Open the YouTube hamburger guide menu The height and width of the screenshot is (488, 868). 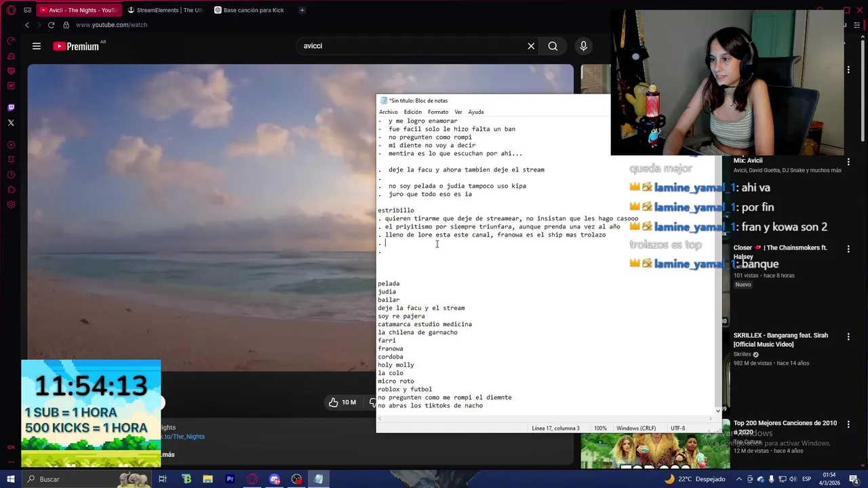click(x=37, y=46)
